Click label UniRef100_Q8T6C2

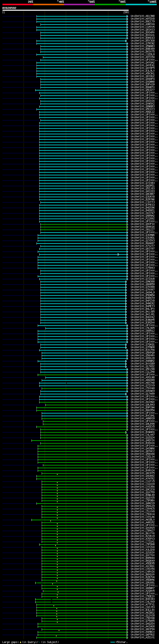(143, 452)
